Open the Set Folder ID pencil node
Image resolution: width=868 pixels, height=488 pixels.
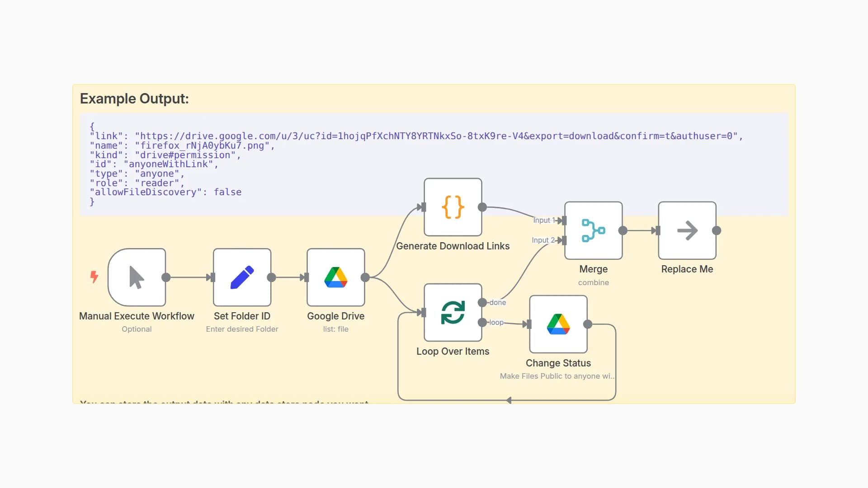[x=242, y=277]
